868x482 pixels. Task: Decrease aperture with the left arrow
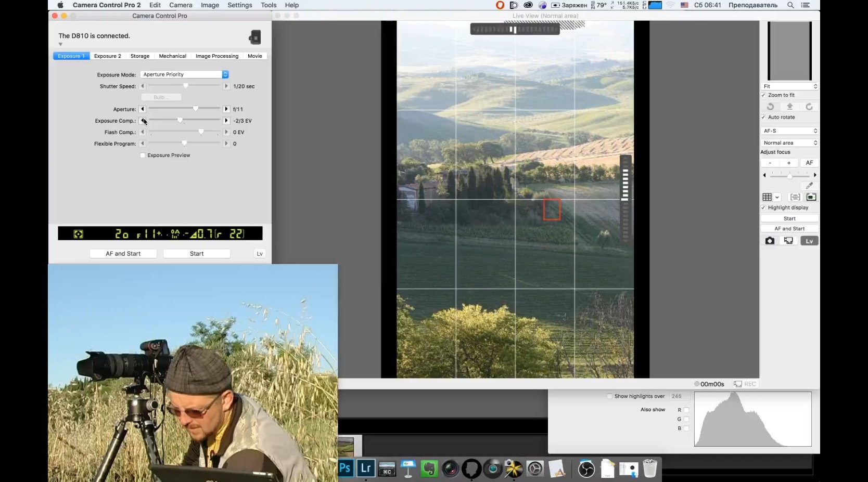click(x=143, y=109)
